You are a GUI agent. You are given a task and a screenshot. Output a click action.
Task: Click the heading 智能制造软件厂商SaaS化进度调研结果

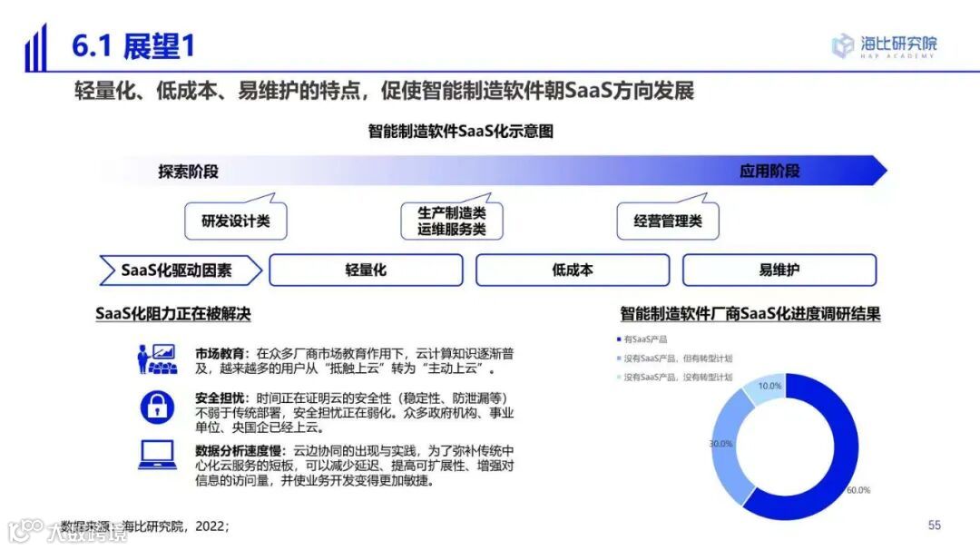(x=750, y=314)
